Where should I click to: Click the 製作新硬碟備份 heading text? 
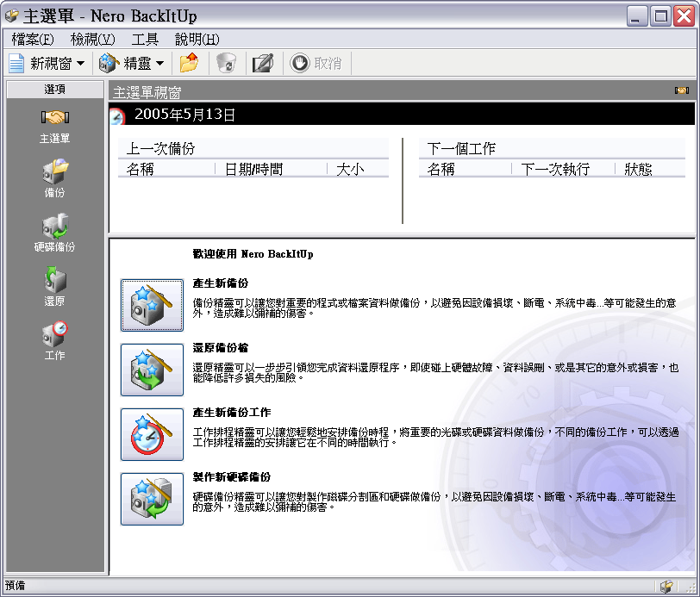coord(232,477)
